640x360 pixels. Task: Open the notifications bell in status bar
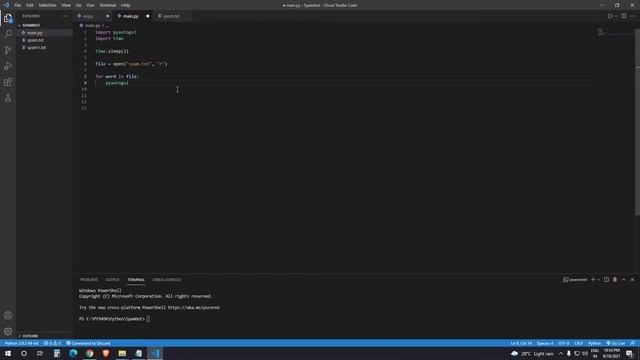632,343
